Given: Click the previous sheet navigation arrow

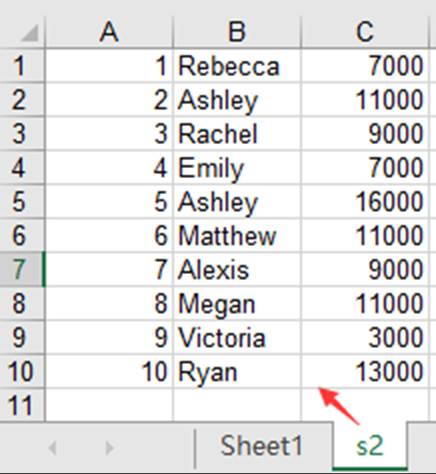Looking at the screenshot, I should pyautogui.click(x=52, y=448).
